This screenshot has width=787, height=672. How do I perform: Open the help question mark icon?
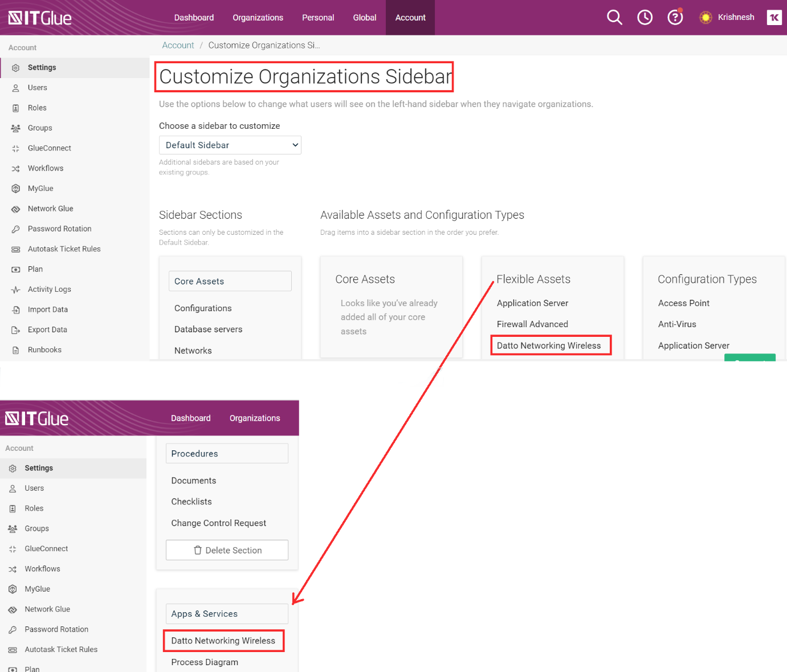(x=675, y=18)
